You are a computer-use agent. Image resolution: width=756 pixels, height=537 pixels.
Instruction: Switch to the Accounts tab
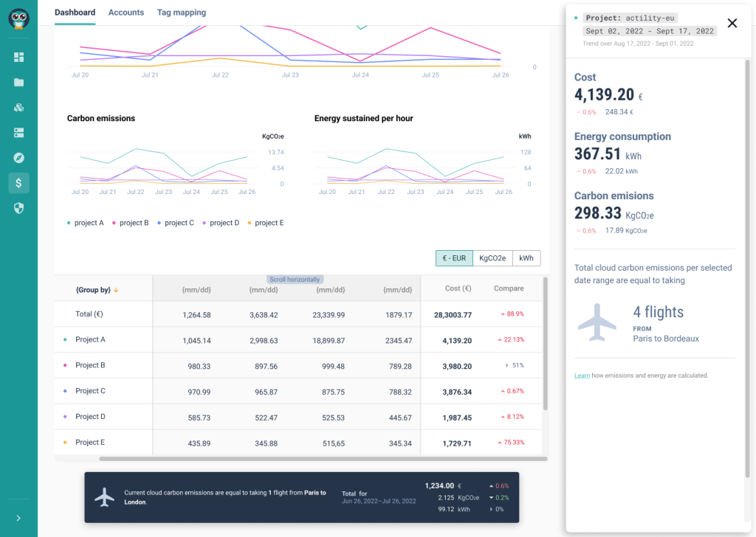click(126, 13)
